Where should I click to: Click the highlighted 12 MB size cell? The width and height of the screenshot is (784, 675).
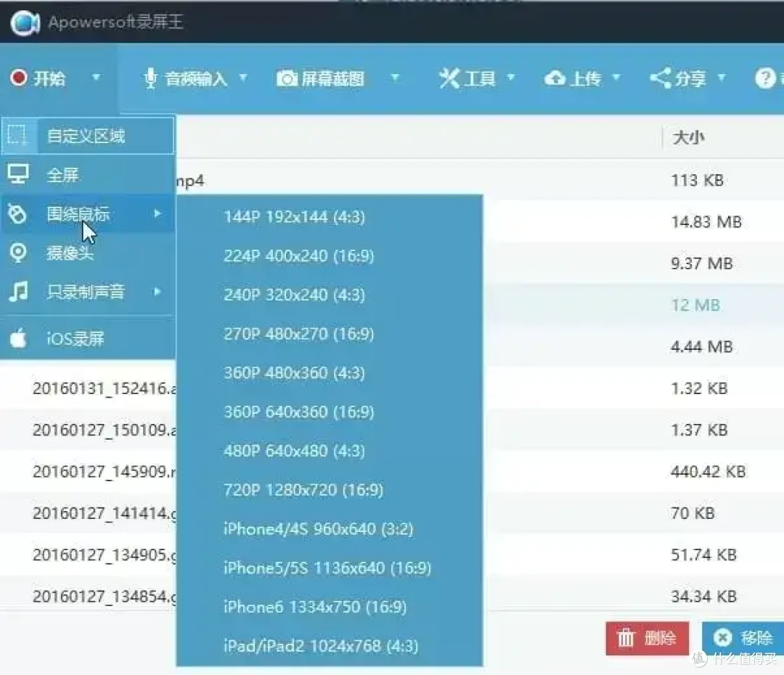coord(695,305)
